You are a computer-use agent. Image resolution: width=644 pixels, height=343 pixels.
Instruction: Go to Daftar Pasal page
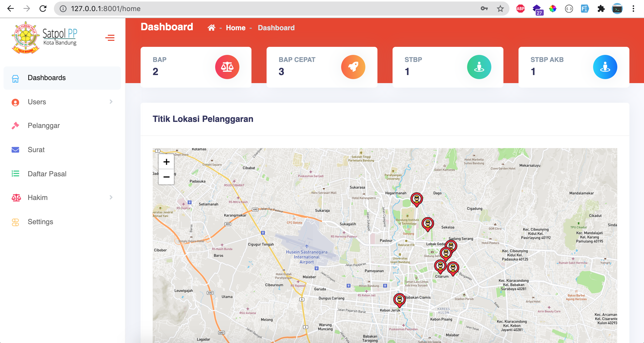click(x=47, y=174)
